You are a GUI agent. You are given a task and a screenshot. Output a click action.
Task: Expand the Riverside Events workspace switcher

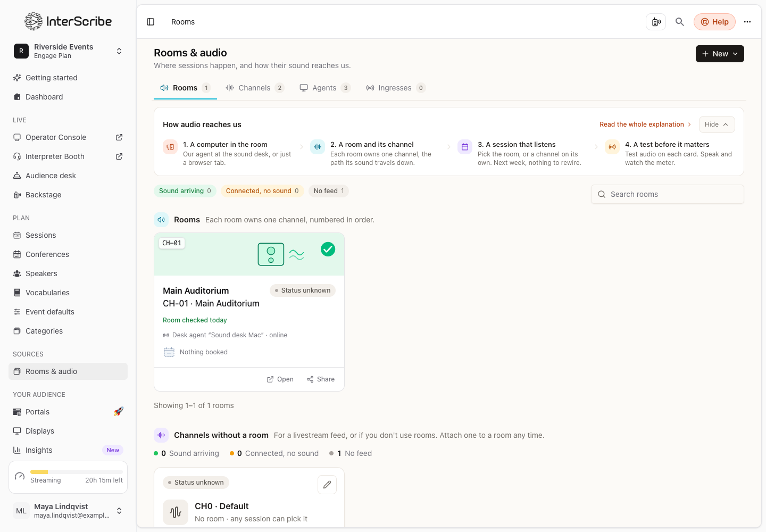(x=68, y=51)
